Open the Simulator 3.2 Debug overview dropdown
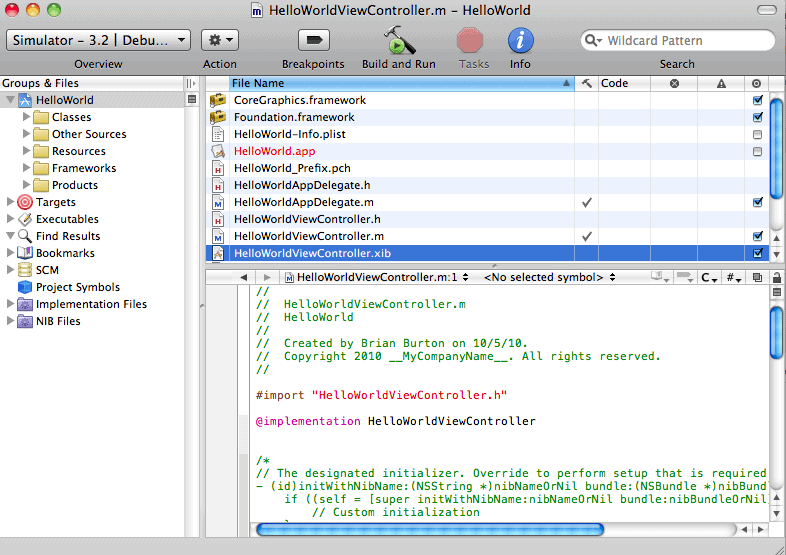The image size is (786, 555). click(x=98, y=40)
